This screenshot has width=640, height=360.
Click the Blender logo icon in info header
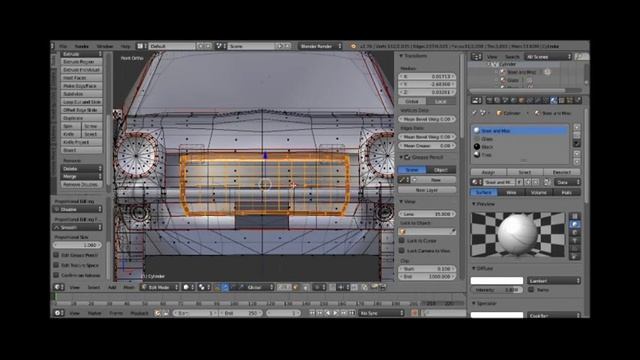click(353, 47)
